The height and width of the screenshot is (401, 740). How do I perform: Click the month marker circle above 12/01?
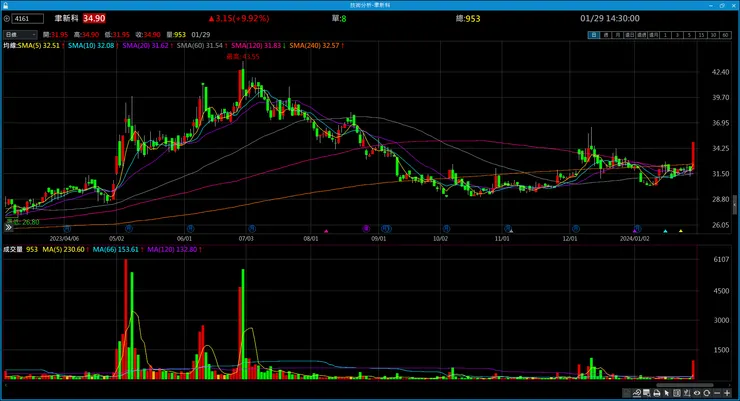(575, 229)
